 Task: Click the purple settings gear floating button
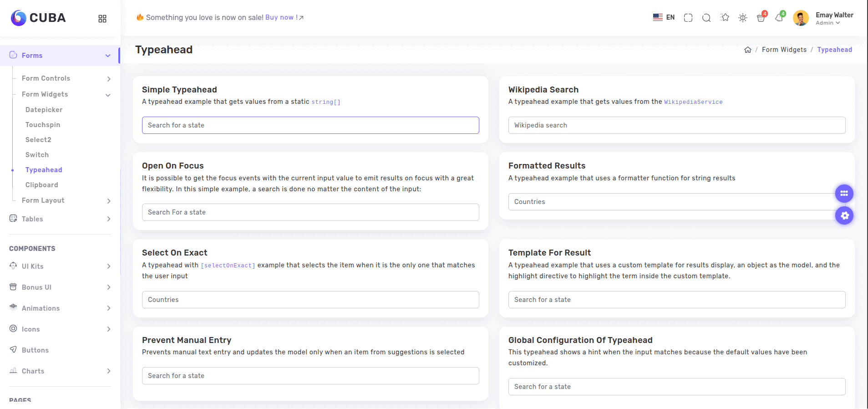point(844,215)
